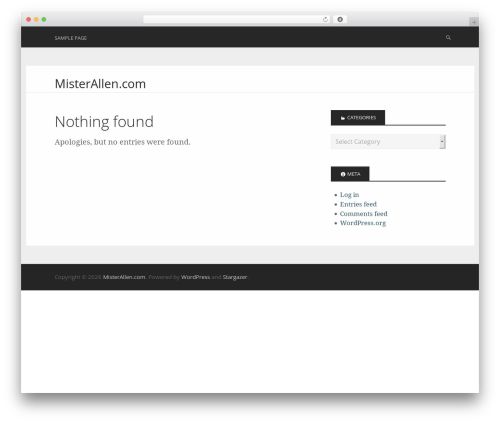Viewport: 500px width, 423px height.
Task: Visit the WordPress.org link in Meta
Action: click(363, 223)
